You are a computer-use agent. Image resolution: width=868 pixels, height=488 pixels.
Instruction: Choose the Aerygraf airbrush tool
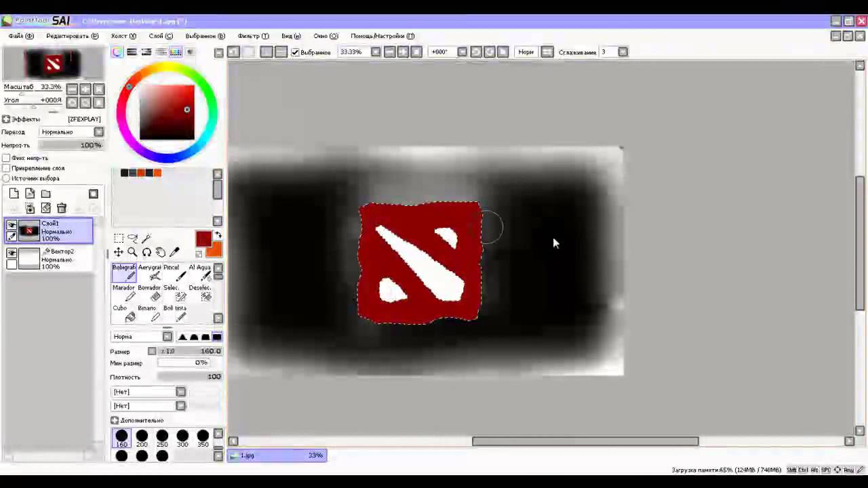coord(149,272)
